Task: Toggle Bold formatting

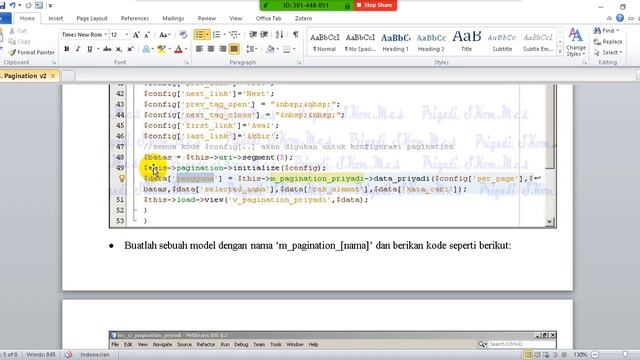Action: [67, 49]
